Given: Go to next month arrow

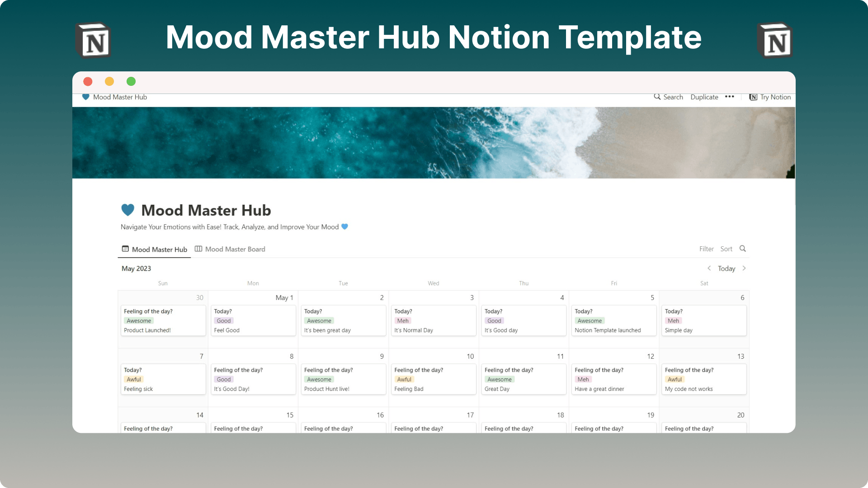Looking at the screenshot, I should (x=744, y=268).
